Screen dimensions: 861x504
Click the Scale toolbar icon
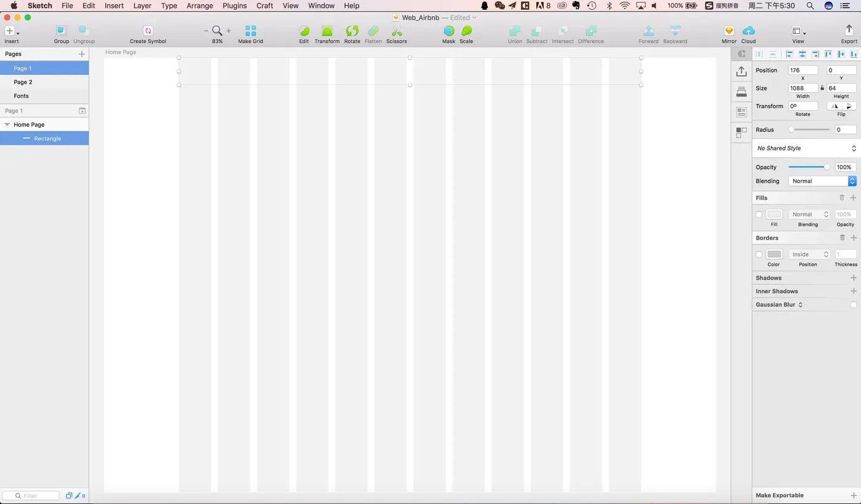[x=467, y=31]
